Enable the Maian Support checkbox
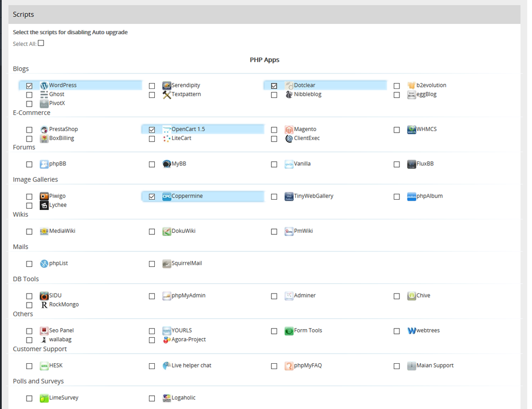532x409 pixels. [397, 366]
